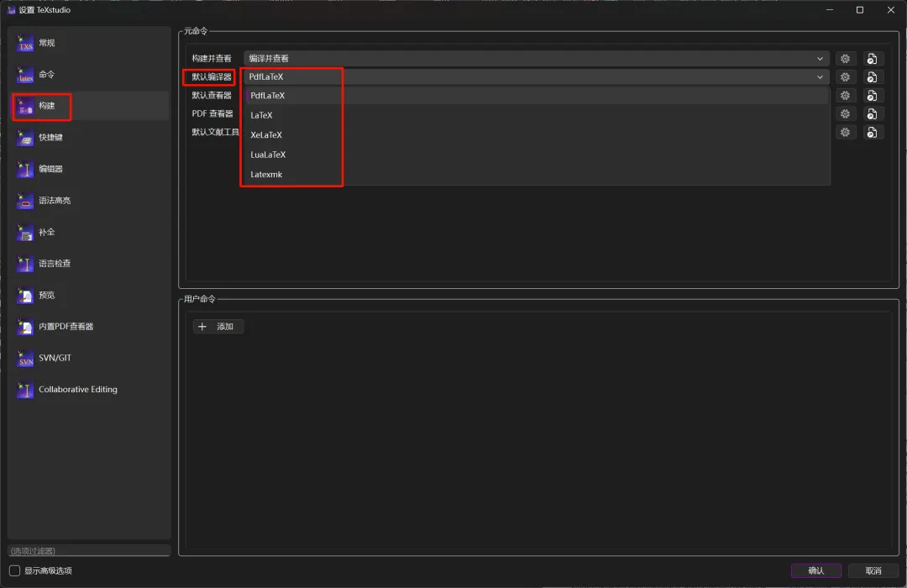907x588 pixels.
Task: Click the reset icon for PDF 查看器 row
Action: click(x=873, y=114)
